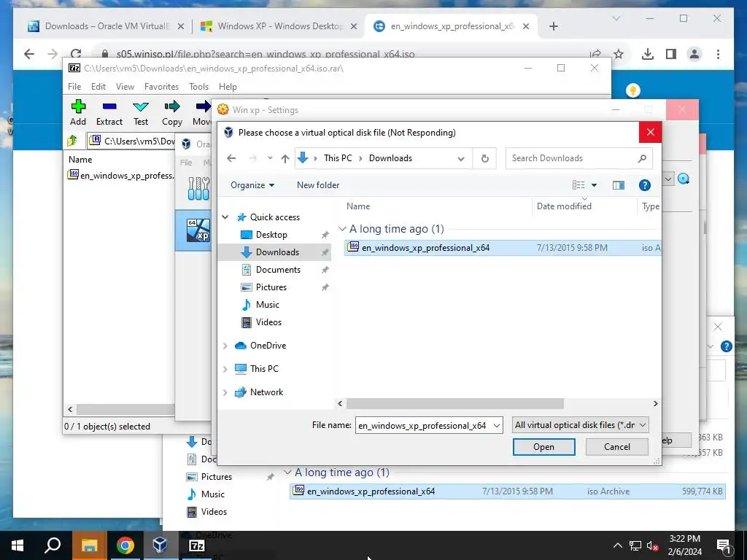The height and width of the screenshot is (560, 747).
Task: Open the address bar path dropdown
Action: 461,158
